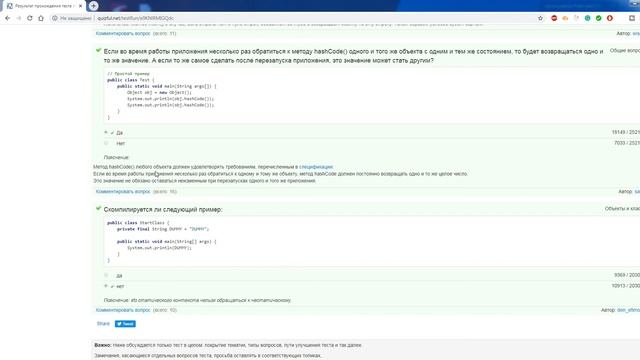Comment on the topmost question
Viewport: 640px width, 360px height.
[123, 33]
